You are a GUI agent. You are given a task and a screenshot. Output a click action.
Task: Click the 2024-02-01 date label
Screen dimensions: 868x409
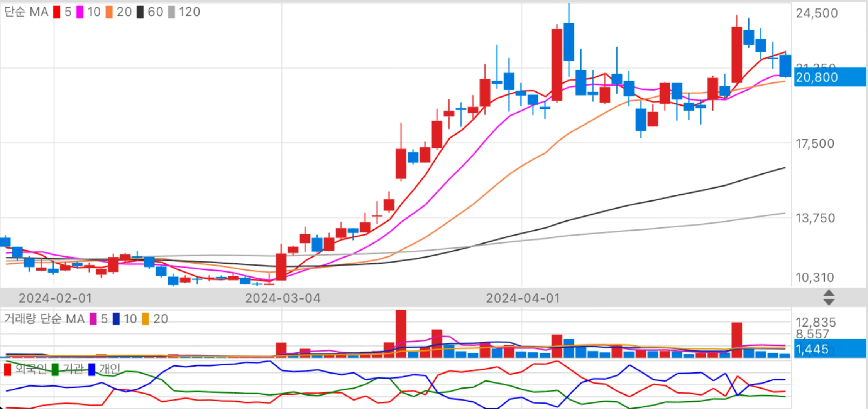[55, 298]
